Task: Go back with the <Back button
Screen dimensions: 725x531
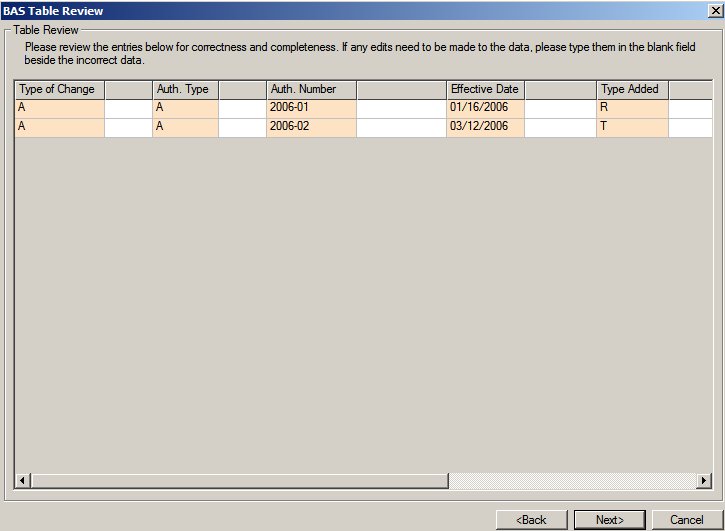Action: point(531,520)
